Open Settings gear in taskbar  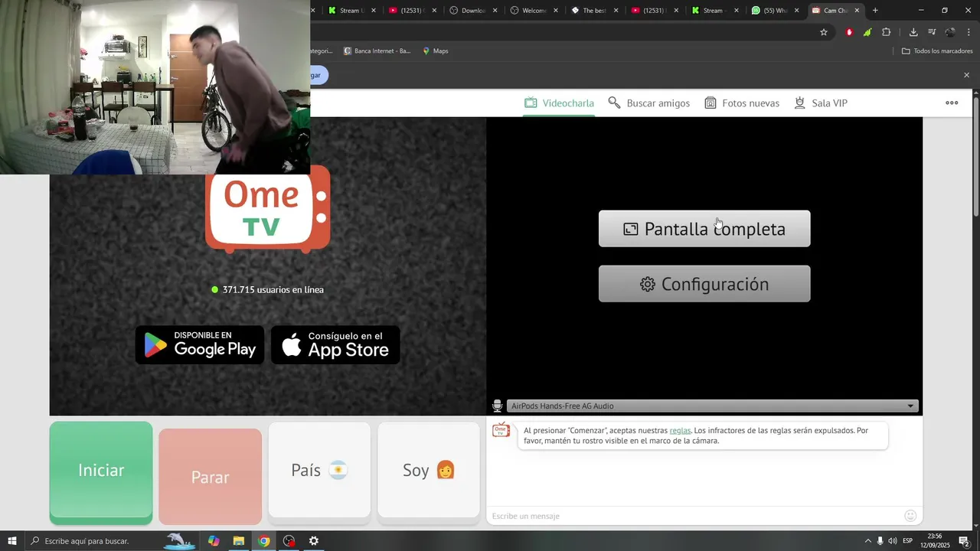point(314,541)
